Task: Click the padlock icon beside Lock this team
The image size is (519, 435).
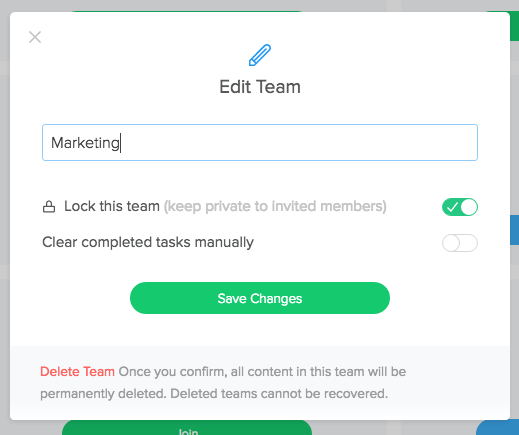Action: [x=49, y=207]
